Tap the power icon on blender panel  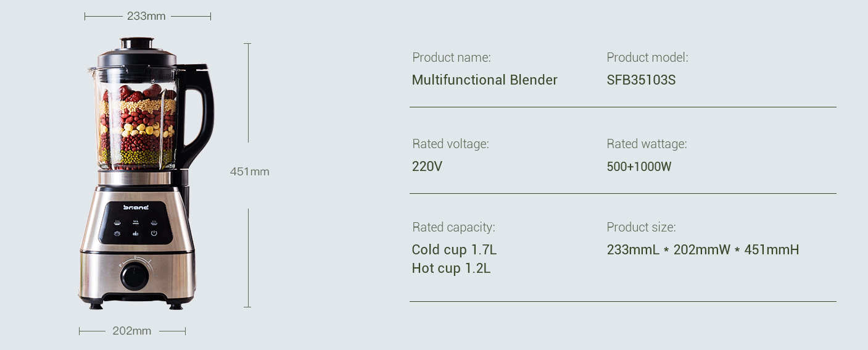click(154, 233)
